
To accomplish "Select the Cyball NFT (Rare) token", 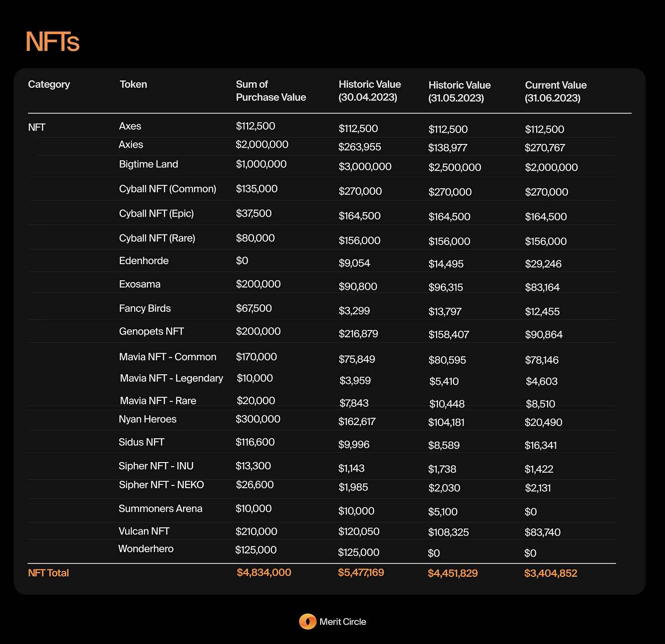I will (157, 238).
